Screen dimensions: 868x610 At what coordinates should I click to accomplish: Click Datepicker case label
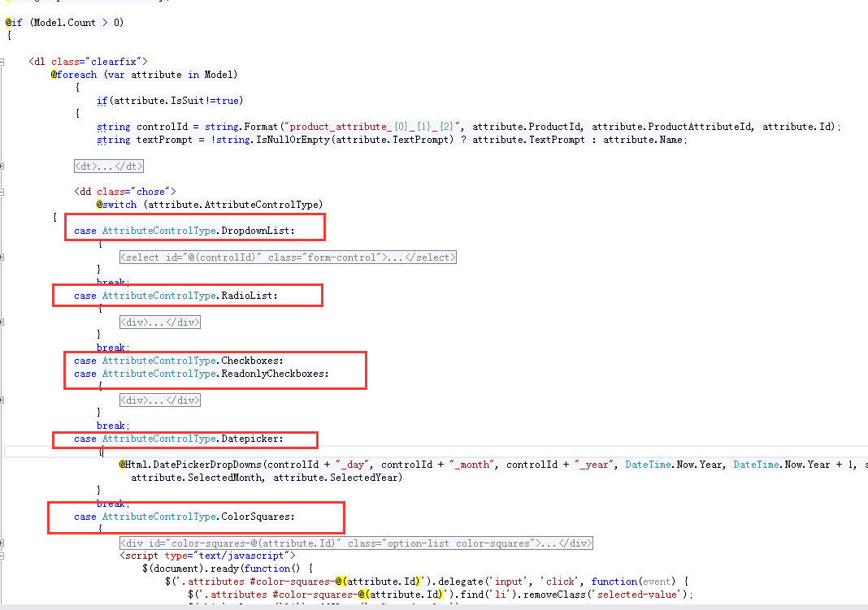179,439
